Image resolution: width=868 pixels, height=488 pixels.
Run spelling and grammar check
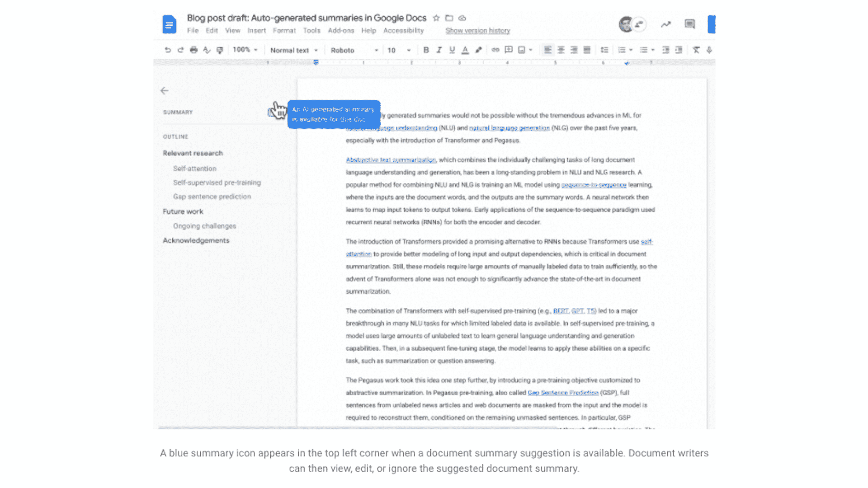(207, 50)
